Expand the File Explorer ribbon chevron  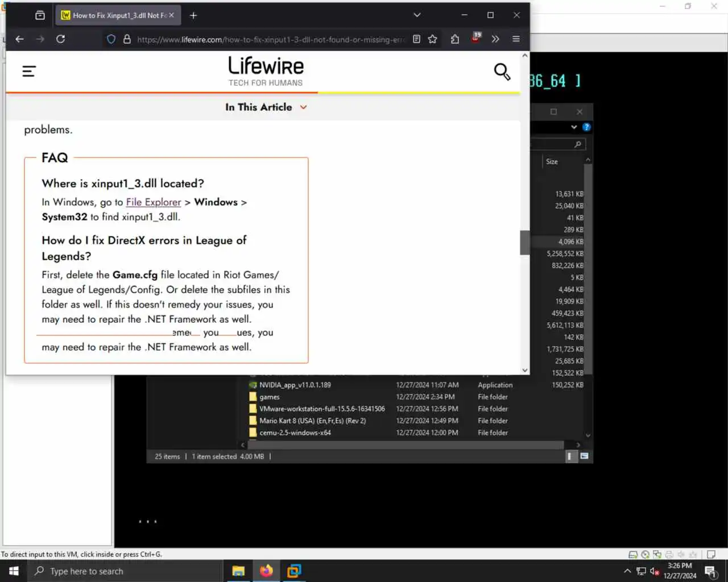point(574,127)
